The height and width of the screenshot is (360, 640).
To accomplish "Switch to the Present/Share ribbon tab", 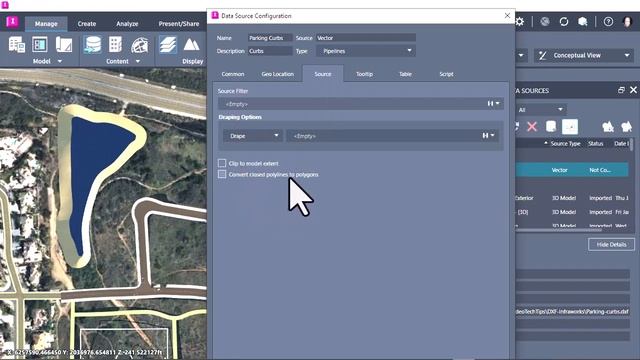I will (x=179, y=24).
